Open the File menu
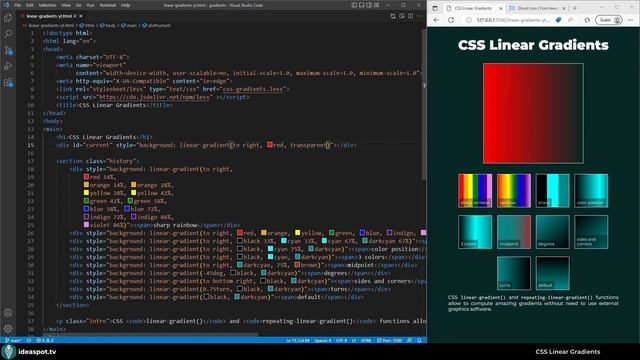 pyautogui.click(x=18, y=5)
